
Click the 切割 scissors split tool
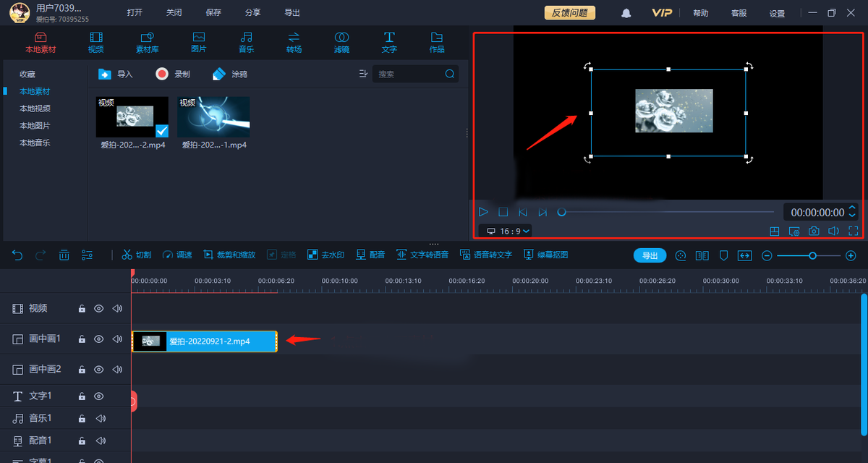(136, 255)
